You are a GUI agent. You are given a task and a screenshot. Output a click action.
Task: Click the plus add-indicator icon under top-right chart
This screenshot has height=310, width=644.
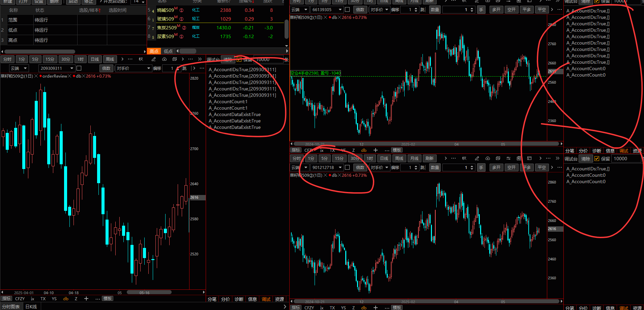click(x=376, y=150)
